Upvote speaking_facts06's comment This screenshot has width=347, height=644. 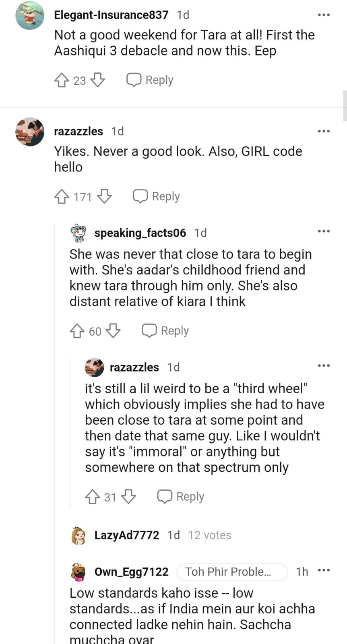coord(77,331)
